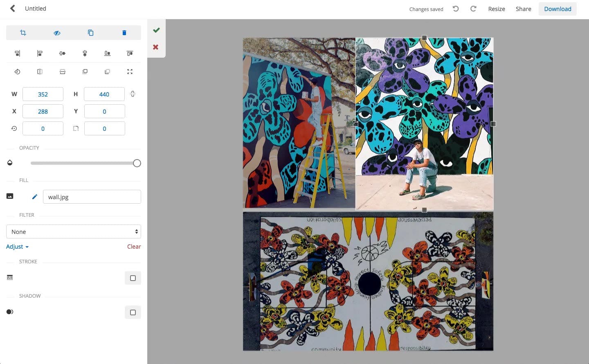
Task: Select the crop tool icon
Action: click(23, 33)
